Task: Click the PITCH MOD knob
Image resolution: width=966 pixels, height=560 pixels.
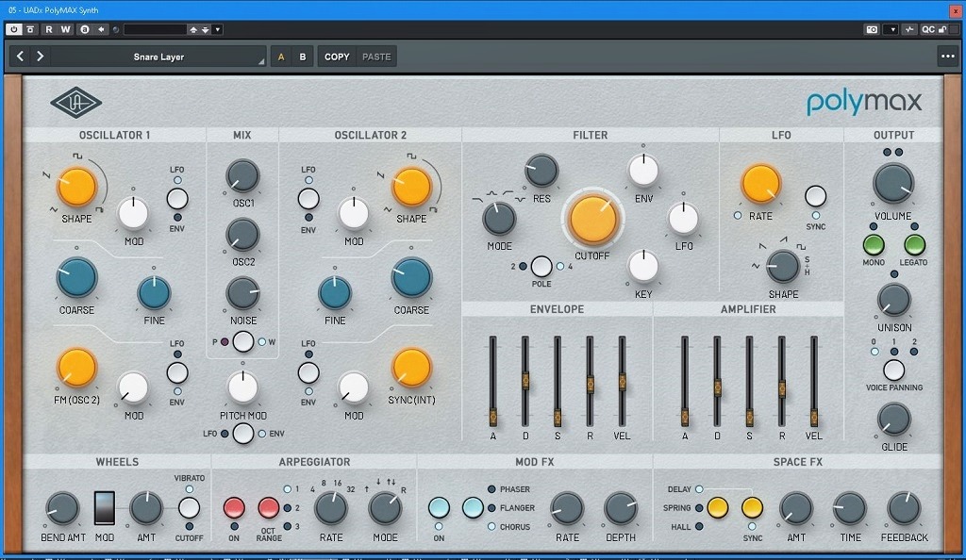Action: pyautogui.click(x=242, y=387)
